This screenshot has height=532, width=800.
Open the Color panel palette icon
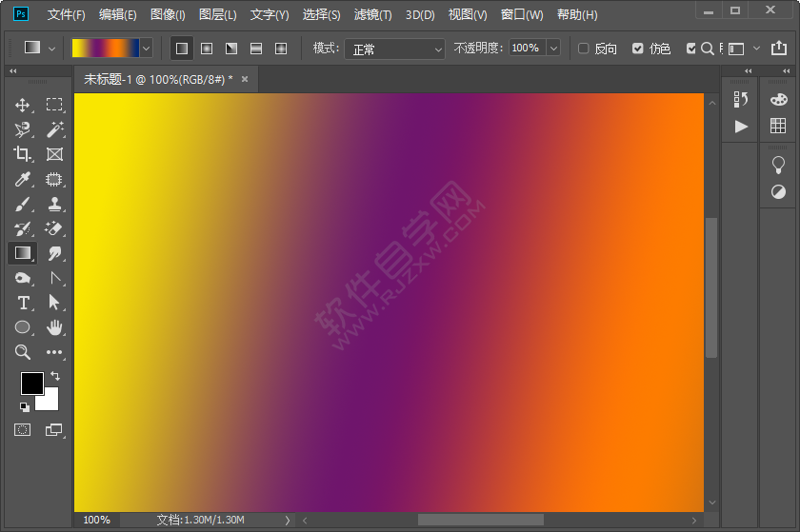[x=779, y=100]
